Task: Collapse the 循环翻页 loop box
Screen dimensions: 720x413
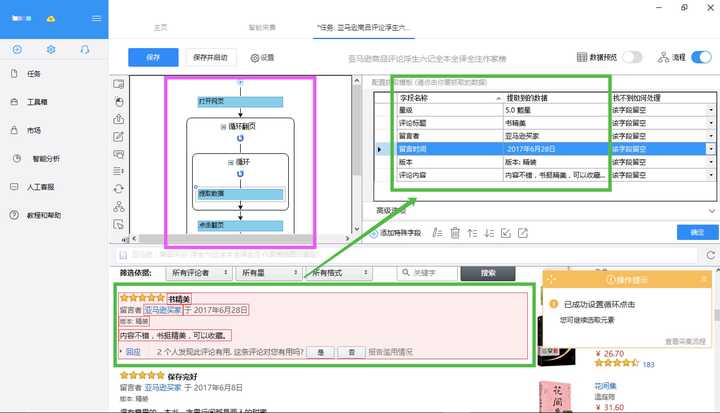Action: point(223,126)
